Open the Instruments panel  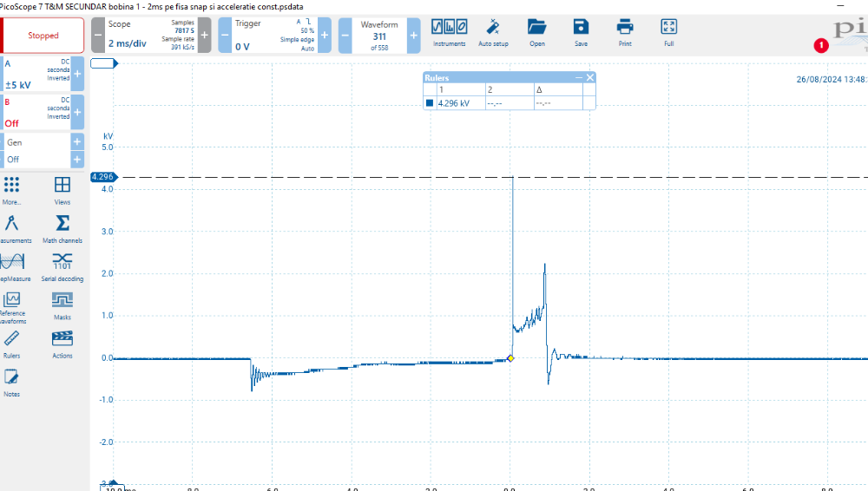pyautogui.click(x=450, y=32)
